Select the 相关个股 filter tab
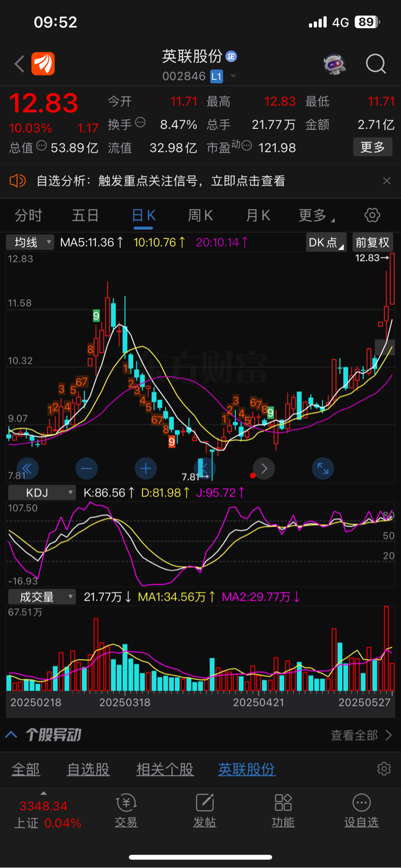Viewport: 401px width, 868px height. pos(165,769)
